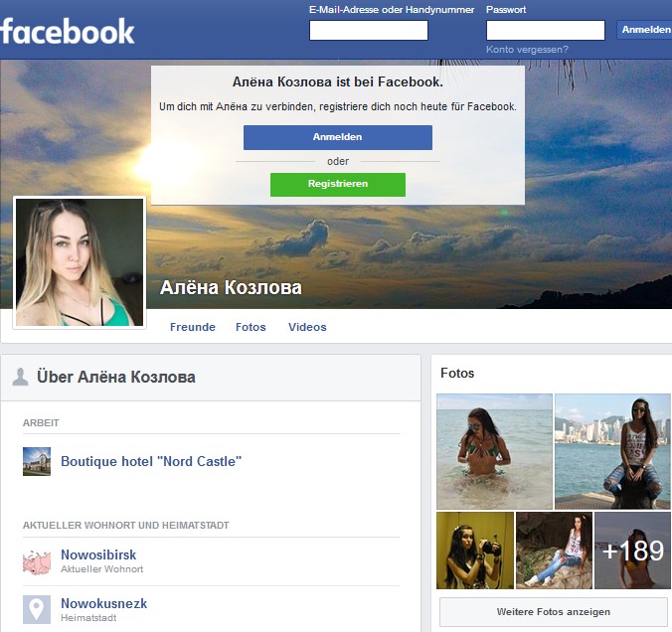The height and width of the screenshot is (632, 672).
Task: Open the profile picture
Action: tap(80, 262)
